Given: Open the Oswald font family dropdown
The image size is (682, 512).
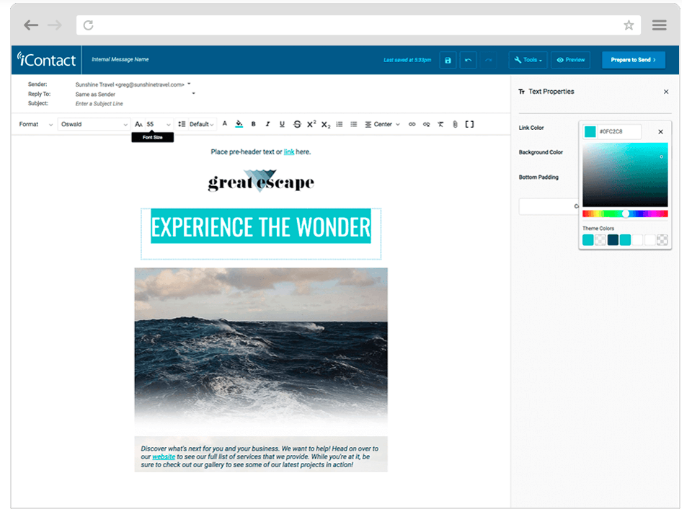Looking at the screenshot, I should pyautogui.click(x=94, y=124).
